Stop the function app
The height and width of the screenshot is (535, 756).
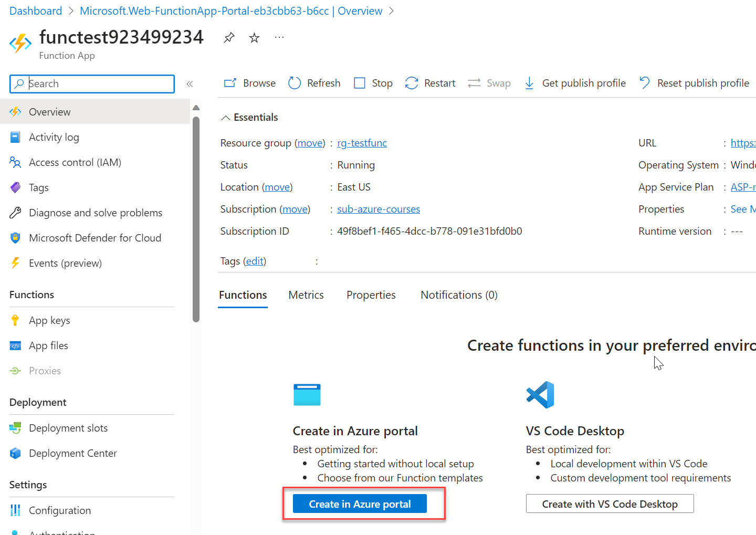point(373,83)
